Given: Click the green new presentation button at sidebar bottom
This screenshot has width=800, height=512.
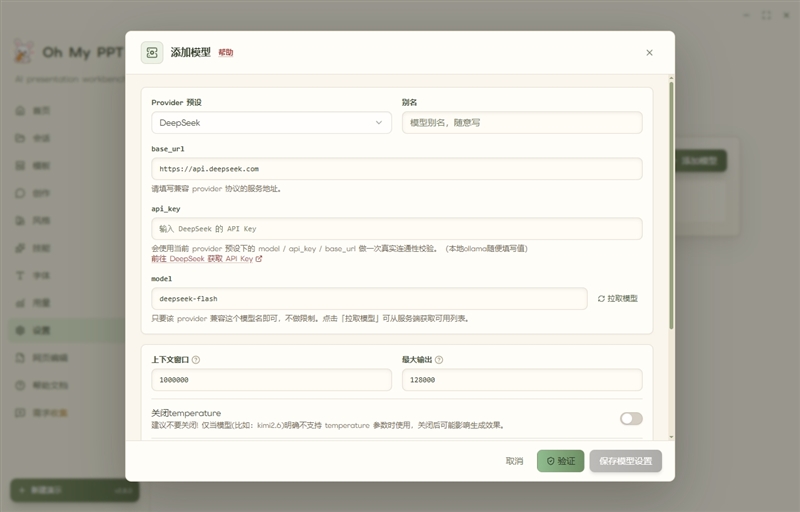Looking at the screenshot, I should point(74,490).
